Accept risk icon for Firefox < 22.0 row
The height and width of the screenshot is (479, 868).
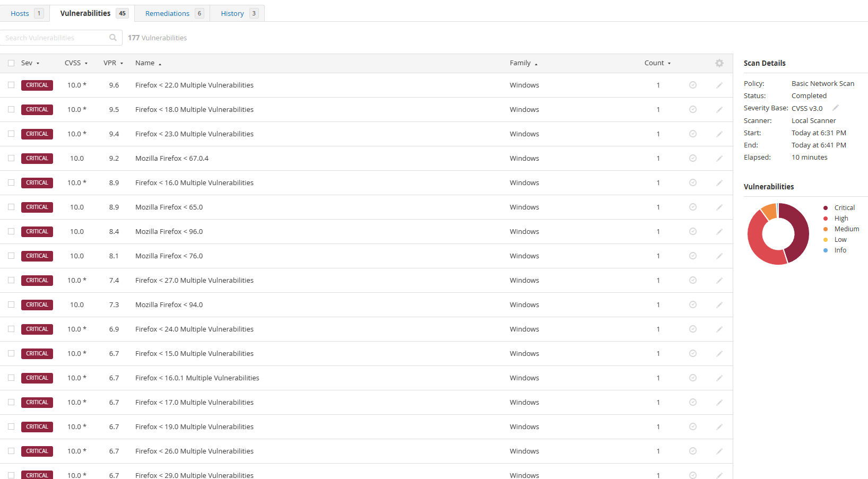click(x=693, y=85)
